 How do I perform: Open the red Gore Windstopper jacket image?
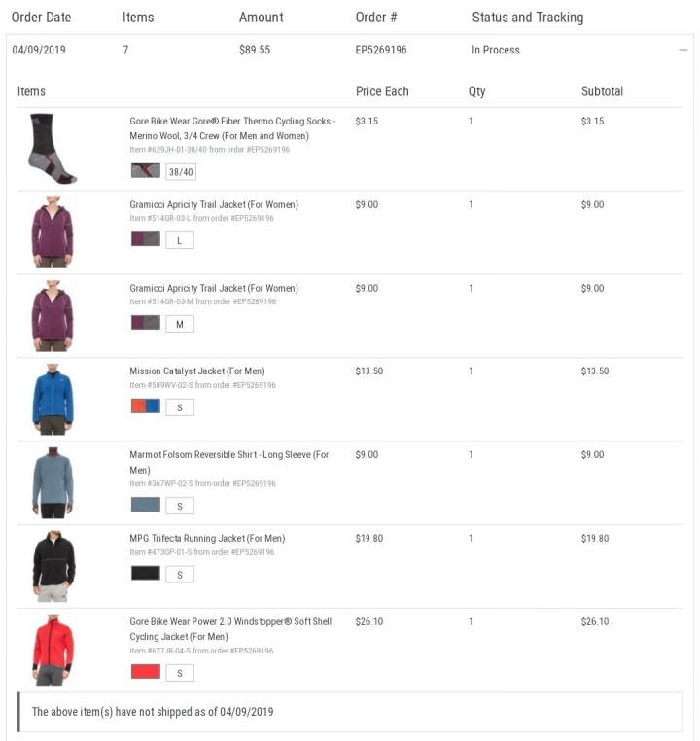[52, 650]
